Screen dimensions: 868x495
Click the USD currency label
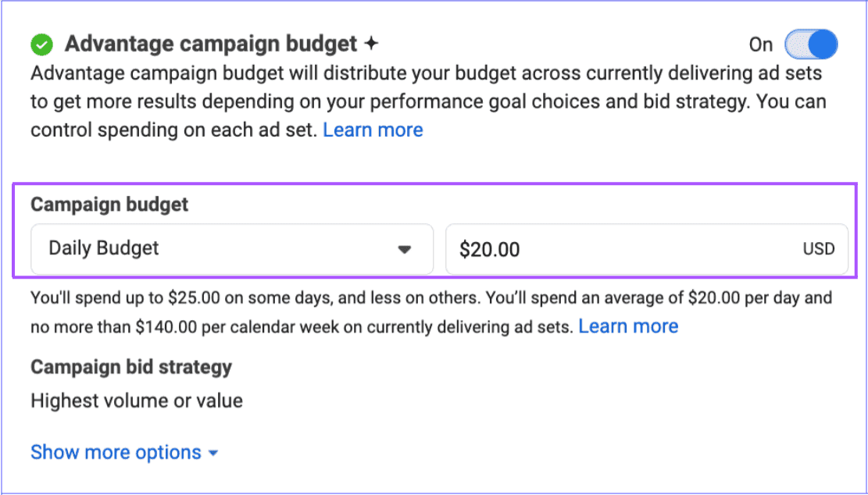pos(818,248)
